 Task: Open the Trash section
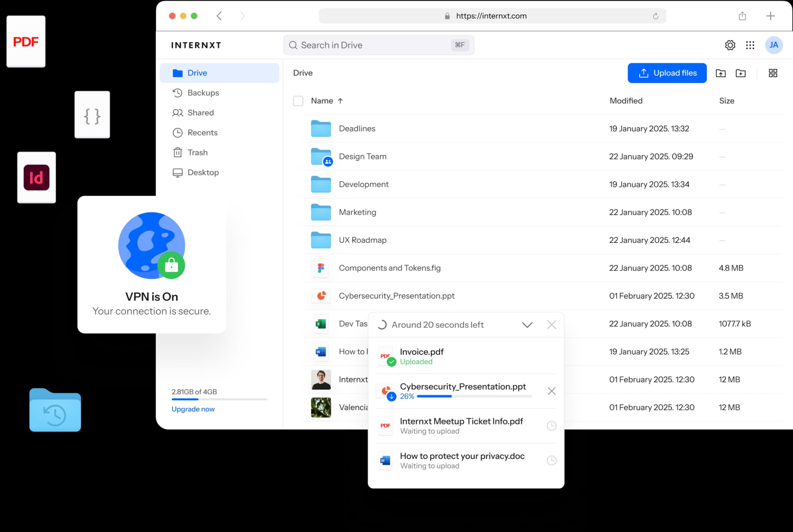click(197, 152)
